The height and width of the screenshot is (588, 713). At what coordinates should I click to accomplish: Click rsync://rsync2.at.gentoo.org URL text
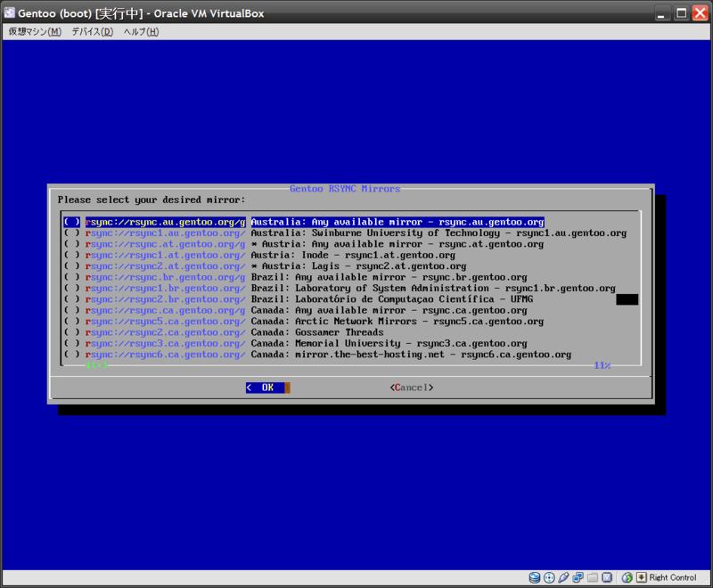coord(166,265)
